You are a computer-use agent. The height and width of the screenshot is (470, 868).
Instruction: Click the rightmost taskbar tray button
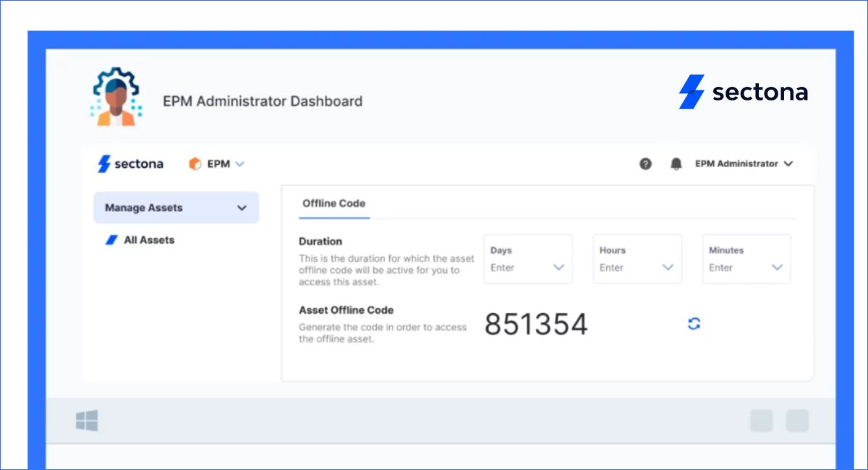pyautogui.click(x=797, y=421)
